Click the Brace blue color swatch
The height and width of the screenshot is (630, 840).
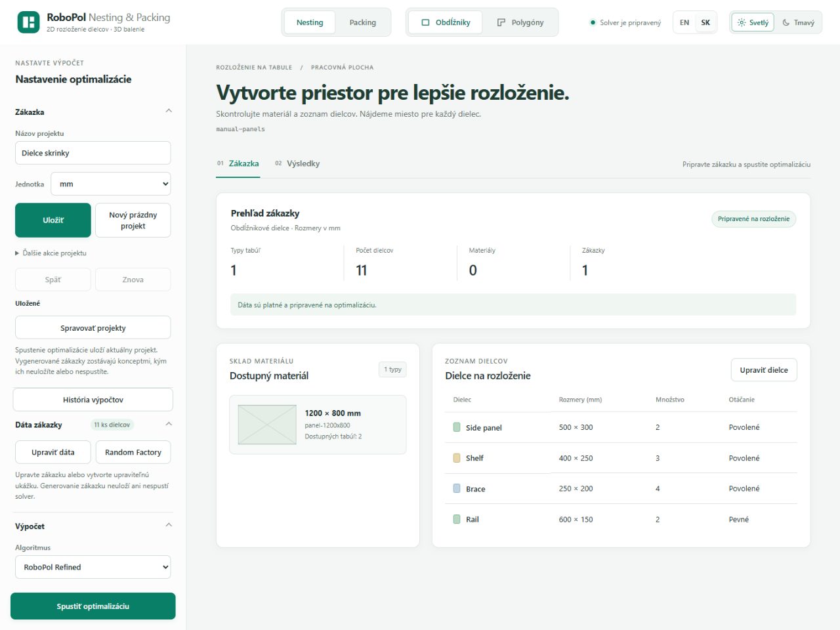coord(457,488)
